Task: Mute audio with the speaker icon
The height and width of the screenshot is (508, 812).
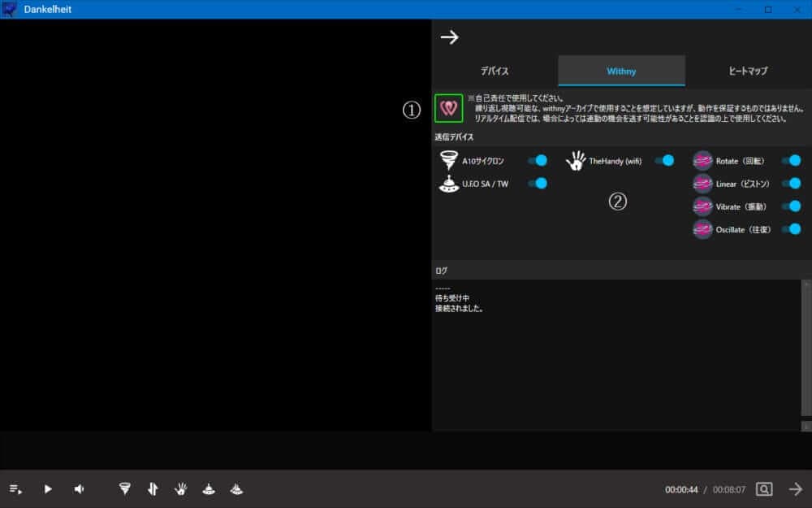Action: click(80, 489)
